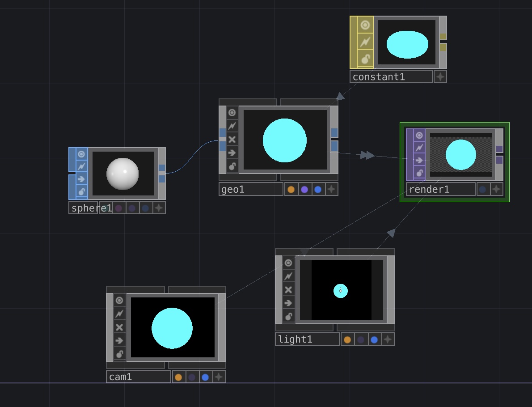The image size is (532, 407).
Task: Click the star button under geo1
Action: 331,190
